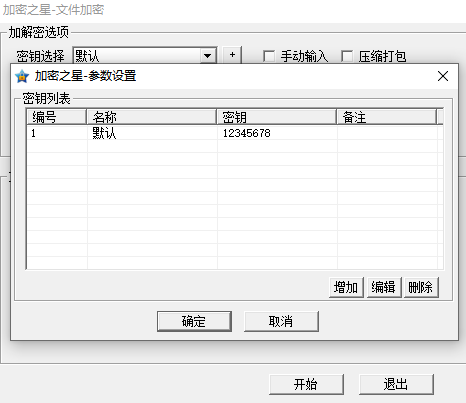This screenshot has height=403, width=466.
Task: Toggle the 压缩打包 checkbox
Action: click(347, 56)
